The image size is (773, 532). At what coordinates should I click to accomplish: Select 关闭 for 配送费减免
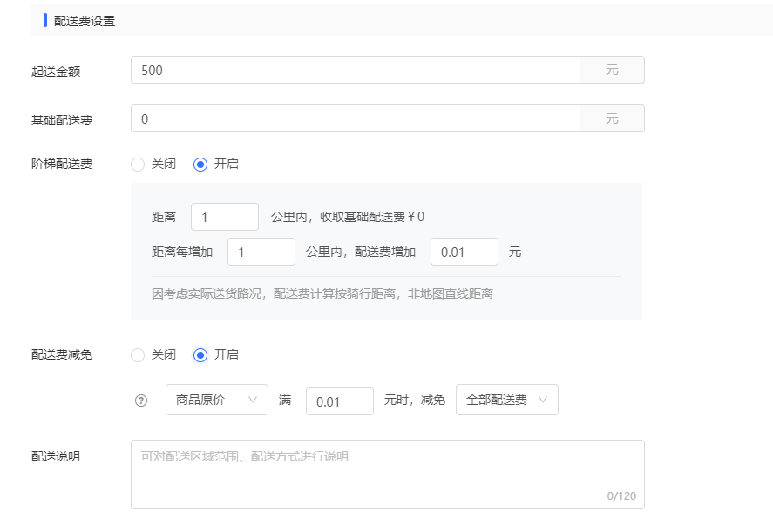[138, 355]
